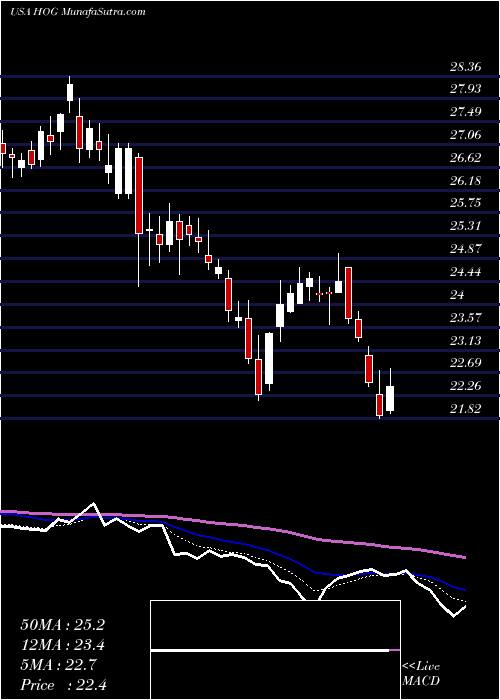
Task: Click the 26.62 price axis label
Action: coord(465,158)
